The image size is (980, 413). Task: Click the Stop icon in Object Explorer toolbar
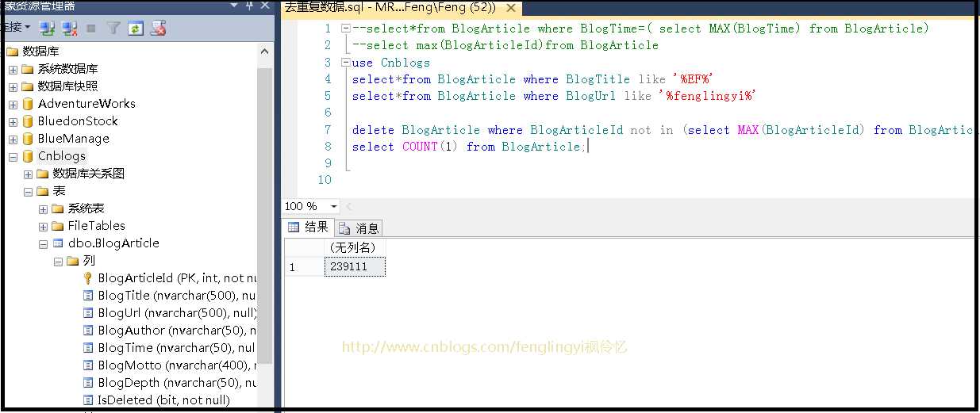tap(91, 28)
